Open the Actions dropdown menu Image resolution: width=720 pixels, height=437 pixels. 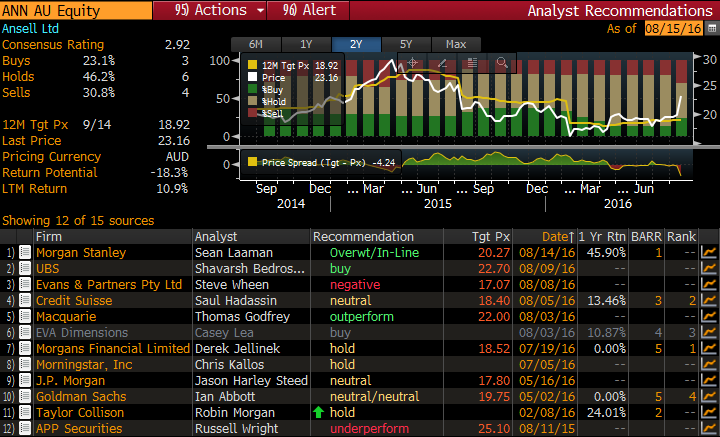209,10
